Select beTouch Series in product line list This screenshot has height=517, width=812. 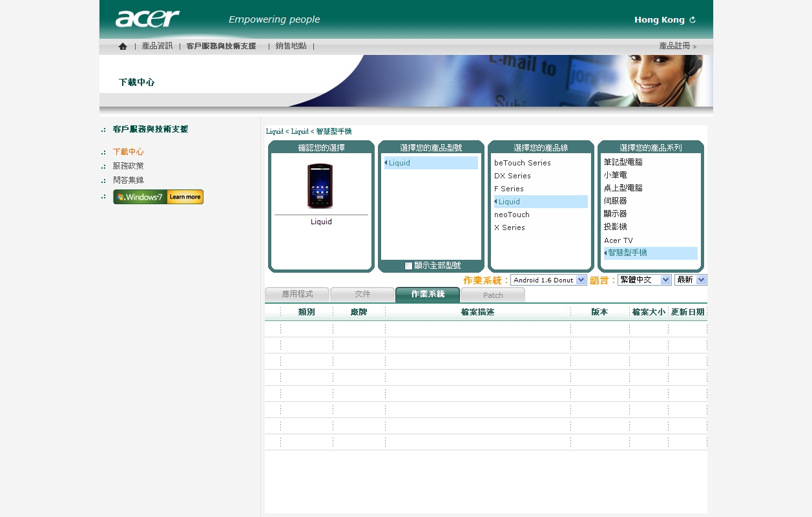click(x=523, y=163)
